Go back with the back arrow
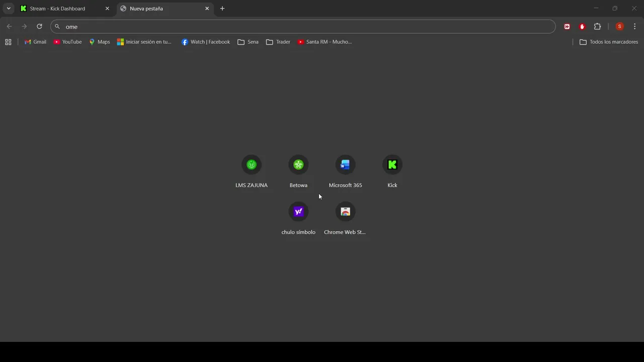Viewport: 644px width, 362px height. click(9, 27)
